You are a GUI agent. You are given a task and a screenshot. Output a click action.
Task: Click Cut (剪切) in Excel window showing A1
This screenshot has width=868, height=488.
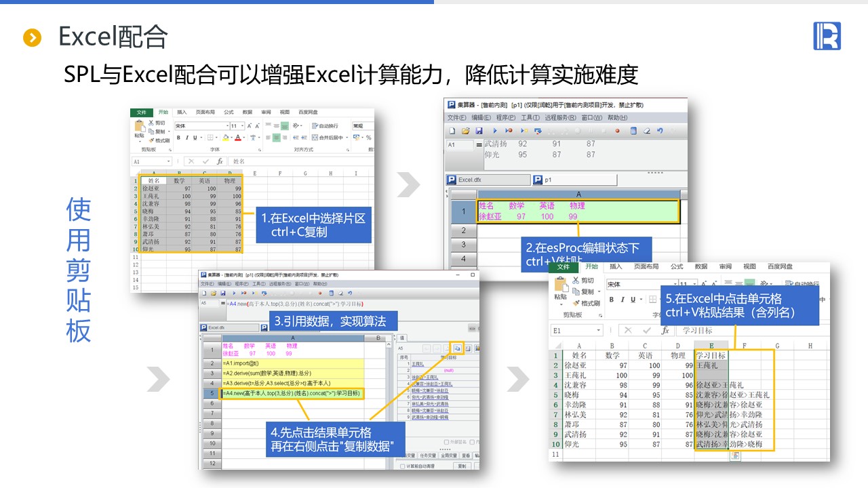(x=157, y=123)
